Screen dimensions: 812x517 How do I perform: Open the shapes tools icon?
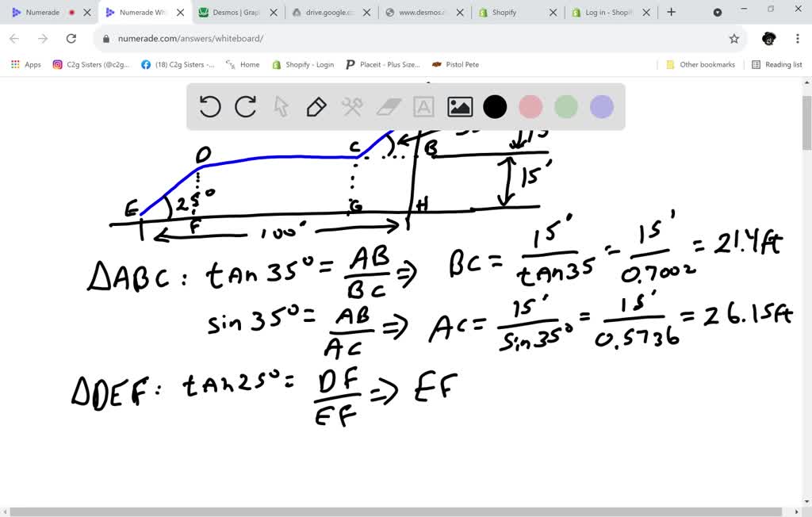tap(352, 106)
